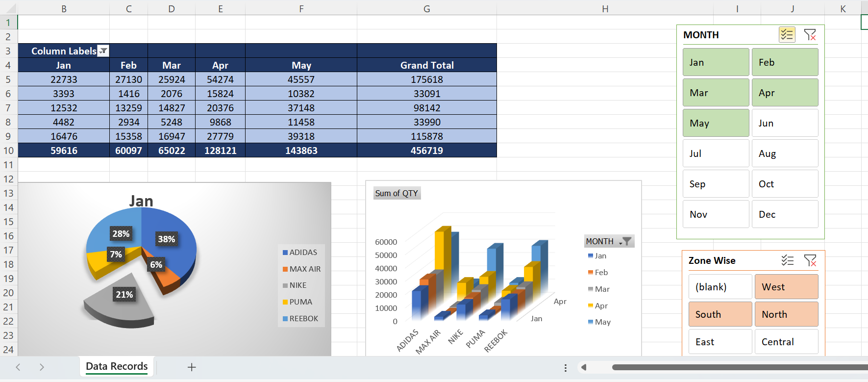Add a new sheet with the plus icon
Screen dimensions: 868x382
(x=192, y=367)
